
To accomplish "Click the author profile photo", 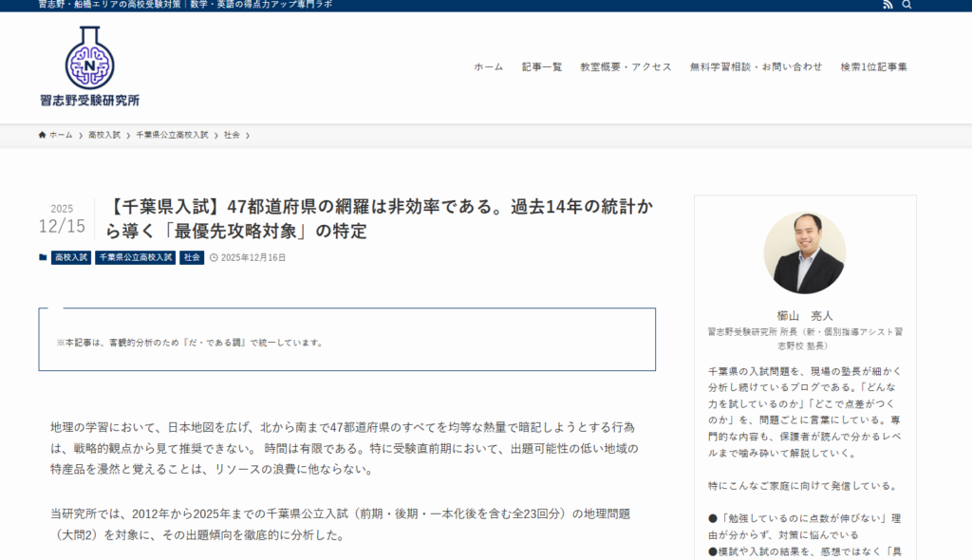I will click(804, 252).
